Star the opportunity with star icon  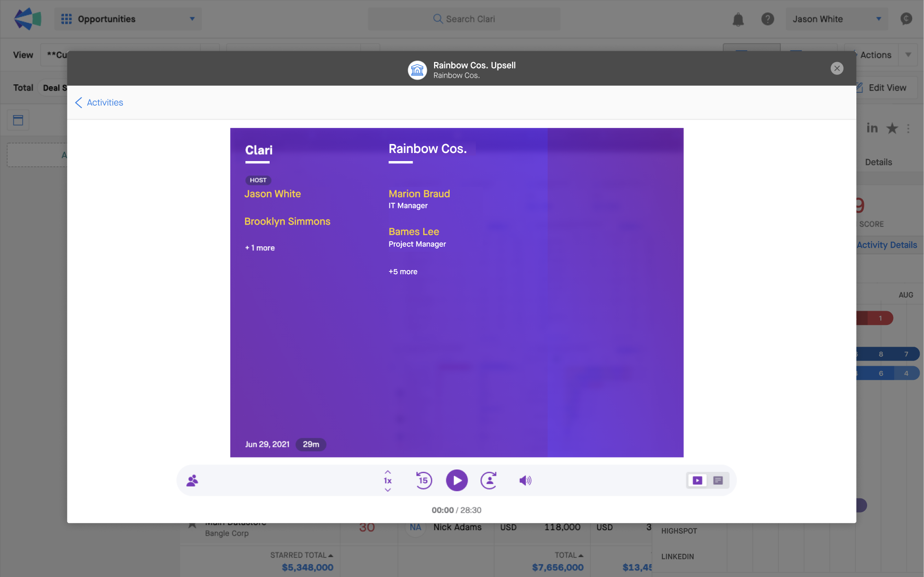click(x=892, y=128)
